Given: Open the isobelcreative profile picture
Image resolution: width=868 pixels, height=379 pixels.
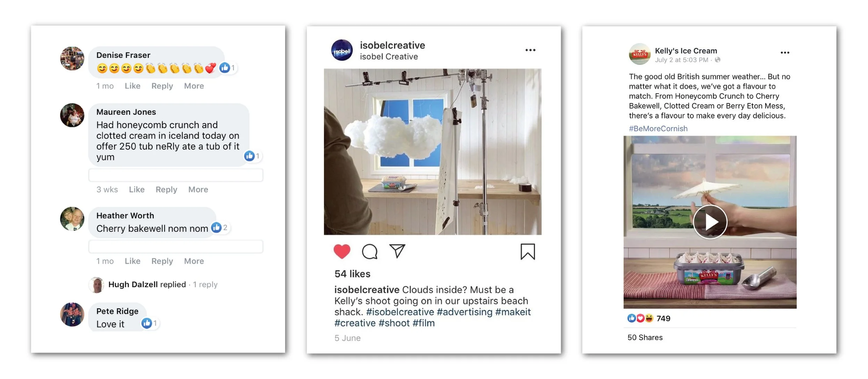Looking at the screenshot, I should (x=342, y=50).
